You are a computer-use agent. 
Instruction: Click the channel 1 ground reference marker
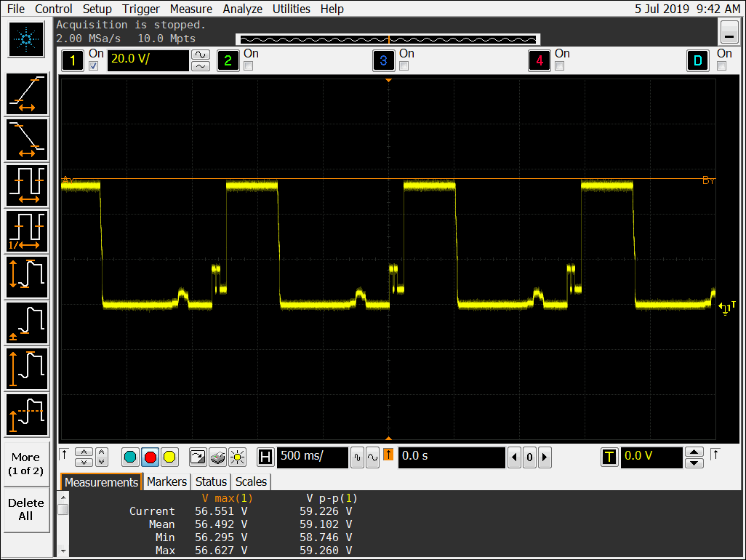pos(726,308)
